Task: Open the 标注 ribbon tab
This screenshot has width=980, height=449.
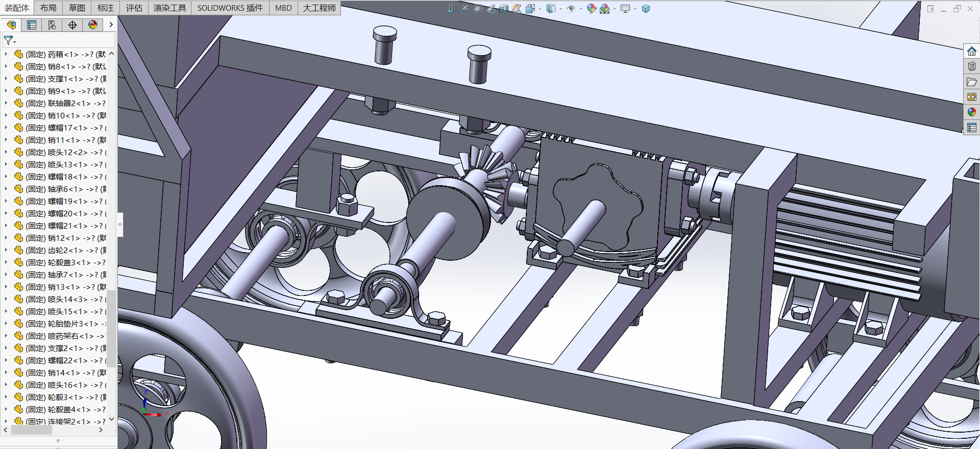Action: pos(106,8)
